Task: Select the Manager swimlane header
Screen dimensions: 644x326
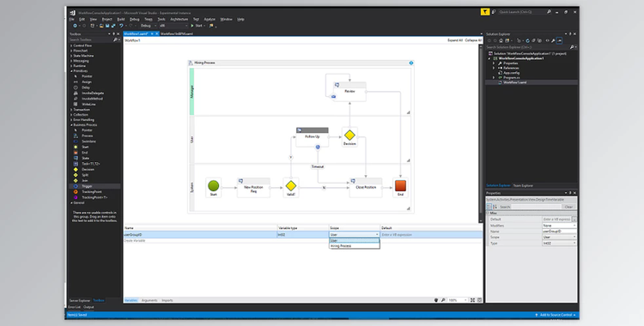Action: point(191,91)
